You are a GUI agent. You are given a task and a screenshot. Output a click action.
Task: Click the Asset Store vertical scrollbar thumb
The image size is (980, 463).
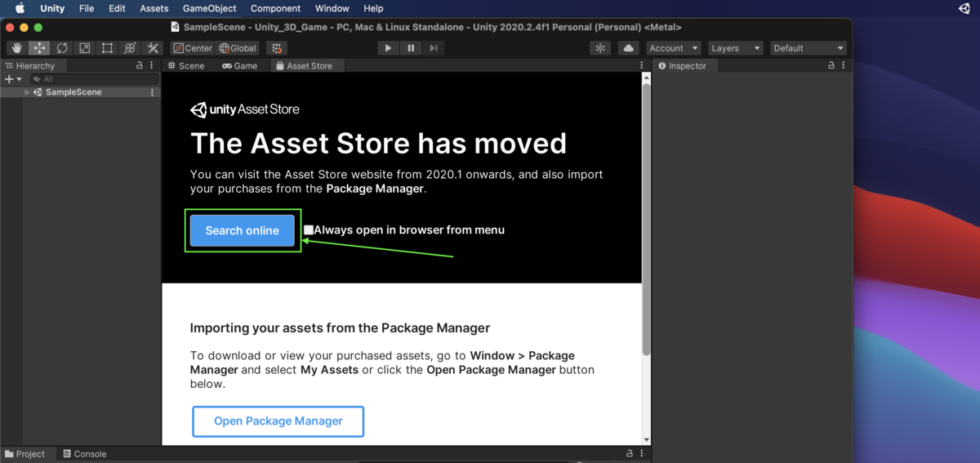pos(647,219)
